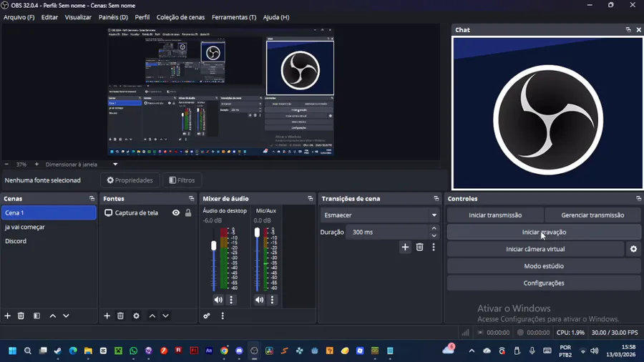Image resolution: width=644 pixels, height=362 pixels.
Task: Open the Coleção de cenas menu
Action: coord(180,17)
